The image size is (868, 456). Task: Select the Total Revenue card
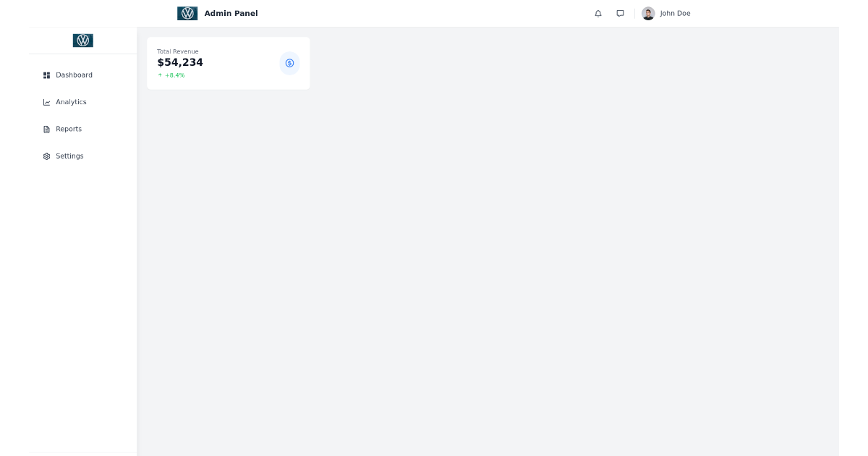tap(228, 63)
